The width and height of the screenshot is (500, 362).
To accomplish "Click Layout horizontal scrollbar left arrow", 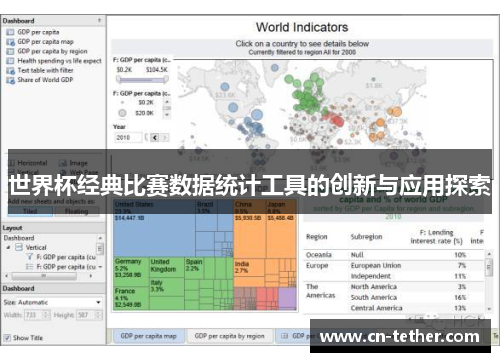I will point(7,276).
